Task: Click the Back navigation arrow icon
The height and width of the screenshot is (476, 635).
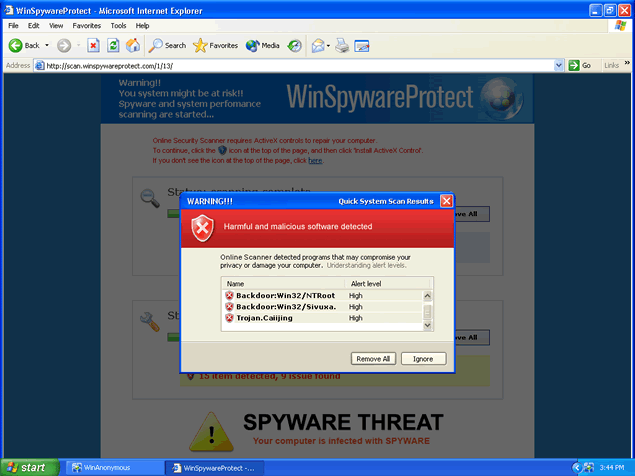Action: tap(16, 45)
